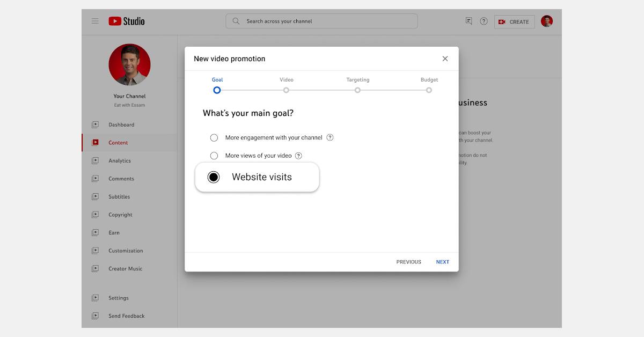Click the Eat with Essam channel name
The image size is (644, 337).
[129, 105]
